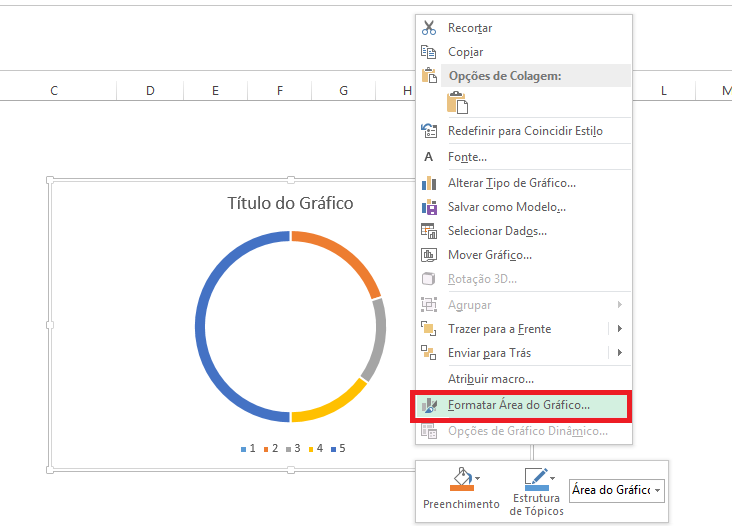Choose Redefinir para Coincidir Estilo
This screenshot has height=526, width=732.
pyautogui.click(x=524, y=131)
